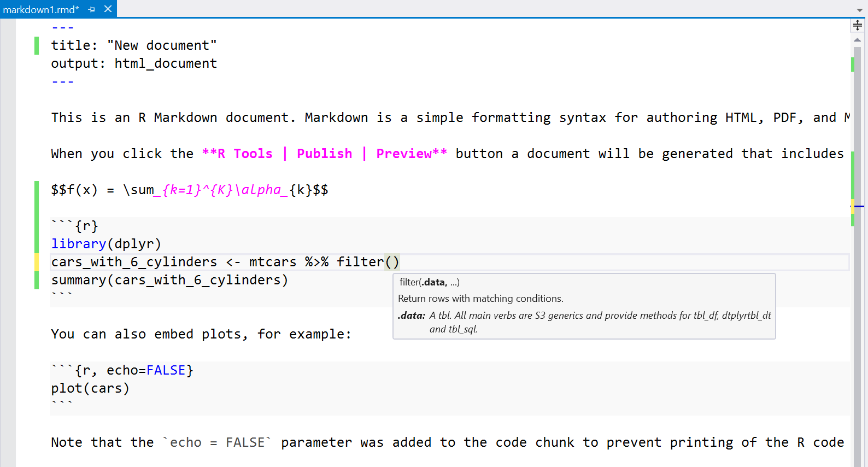Place cursor in title: "New document" line
The width and height of the screenshot is (868, 467).
coord(134,45)
